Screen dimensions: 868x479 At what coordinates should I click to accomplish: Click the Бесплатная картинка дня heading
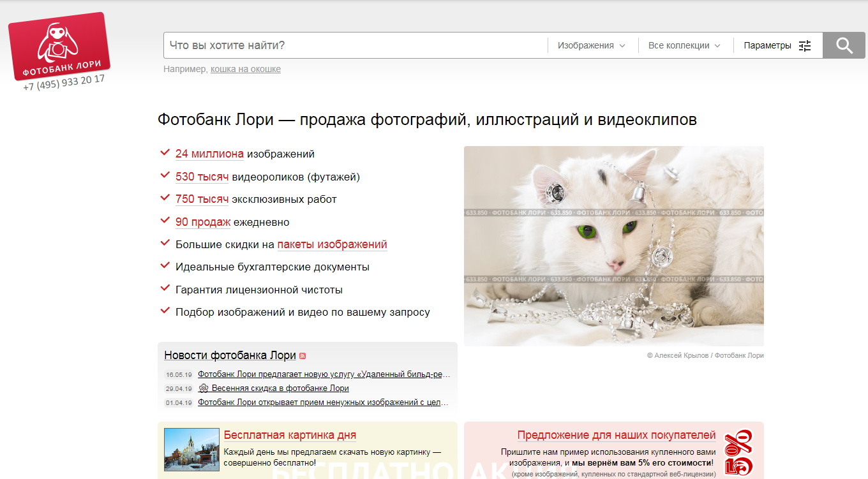291,435
